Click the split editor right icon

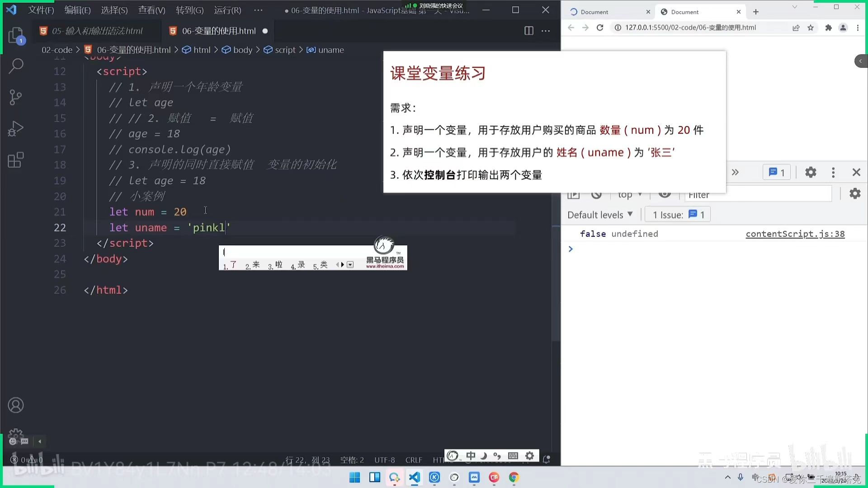(528, 31)
